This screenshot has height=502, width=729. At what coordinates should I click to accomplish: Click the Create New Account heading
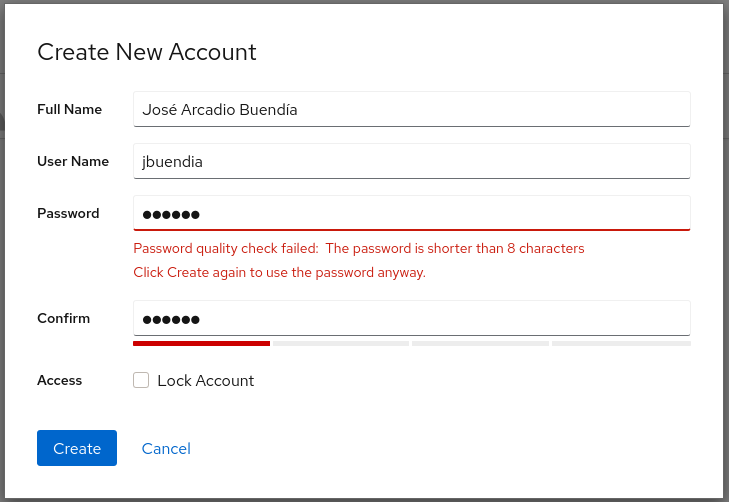[147, 52]
